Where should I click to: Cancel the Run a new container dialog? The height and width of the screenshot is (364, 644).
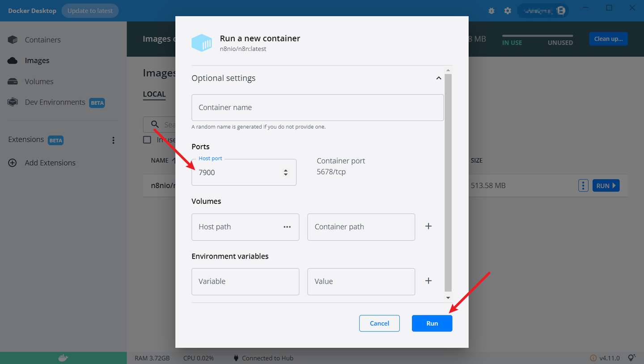pos(379,323)
